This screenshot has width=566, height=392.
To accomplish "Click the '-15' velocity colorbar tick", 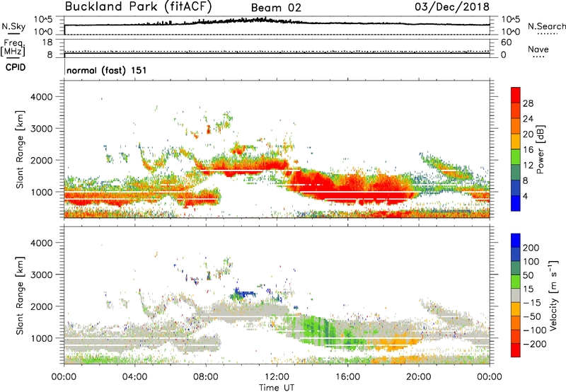I will (532, 302).
